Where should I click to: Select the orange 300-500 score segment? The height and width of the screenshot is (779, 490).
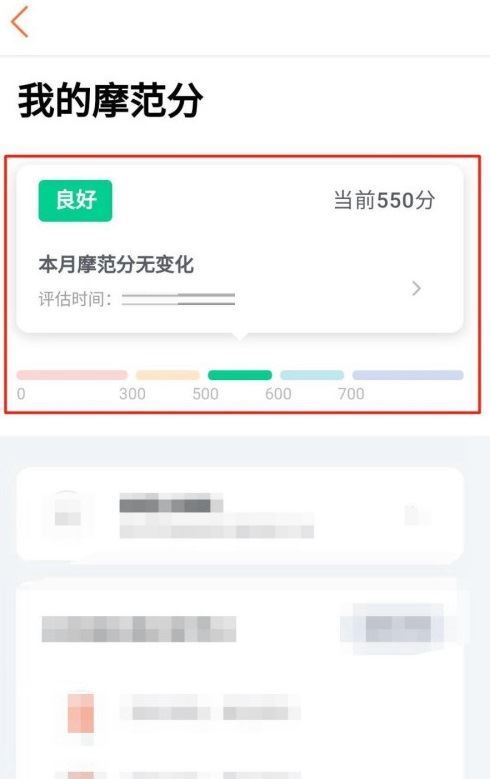(168, 375)
